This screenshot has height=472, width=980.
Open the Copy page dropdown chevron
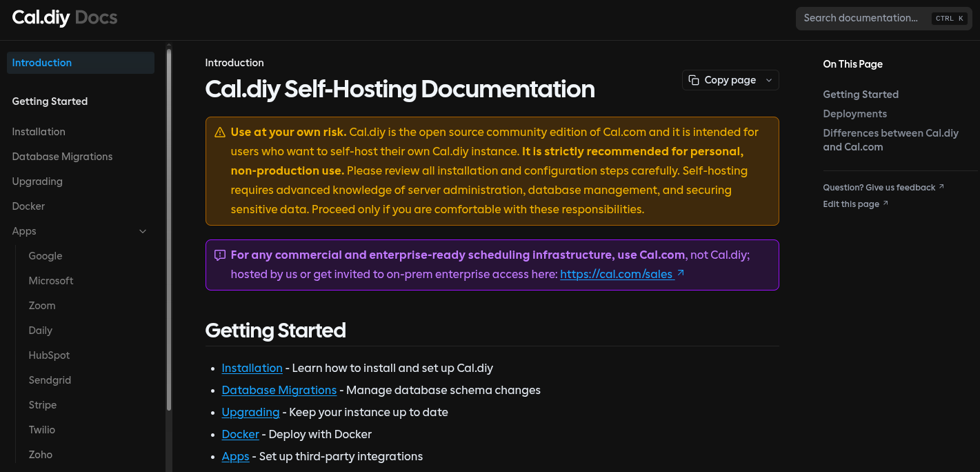(x=769, y=81)
